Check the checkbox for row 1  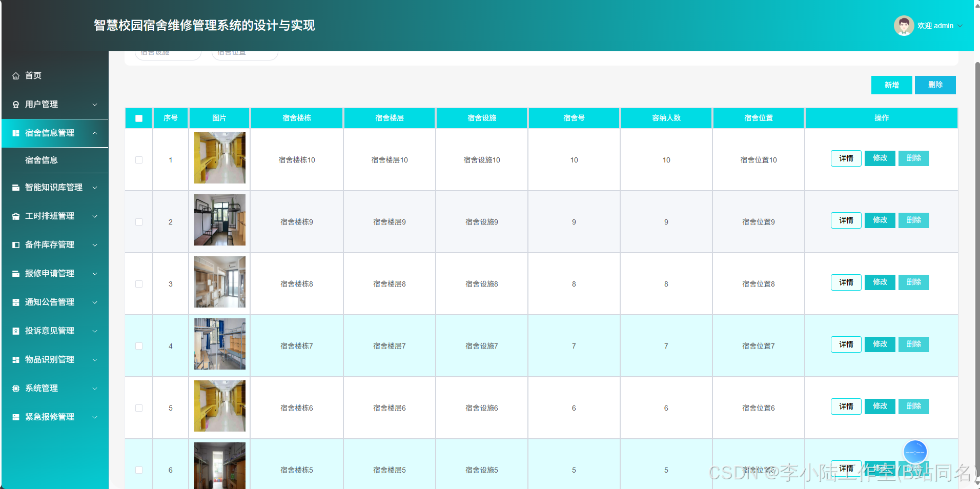[139, 160]
